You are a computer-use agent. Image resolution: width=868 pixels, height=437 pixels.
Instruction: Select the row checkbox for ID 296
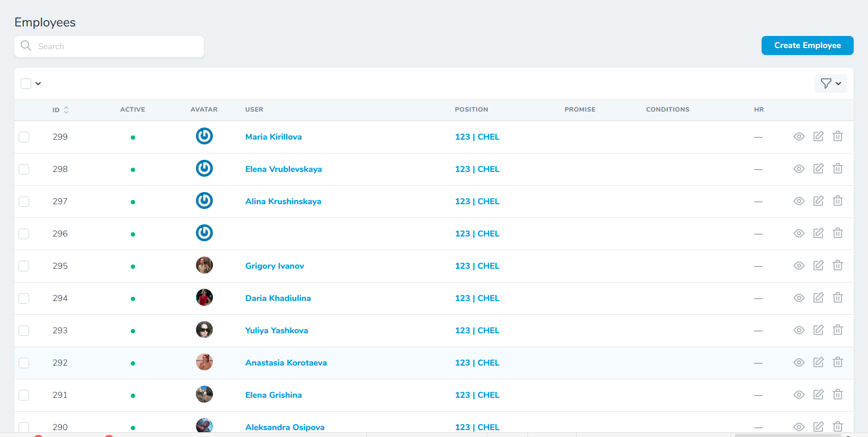[24, 234]
